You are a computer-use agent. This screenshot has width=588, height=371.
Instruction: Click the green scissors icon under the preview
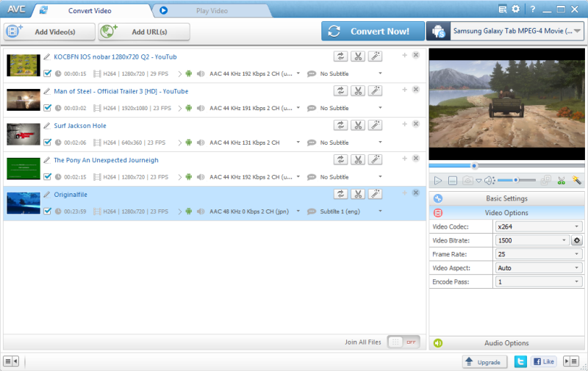562,180
